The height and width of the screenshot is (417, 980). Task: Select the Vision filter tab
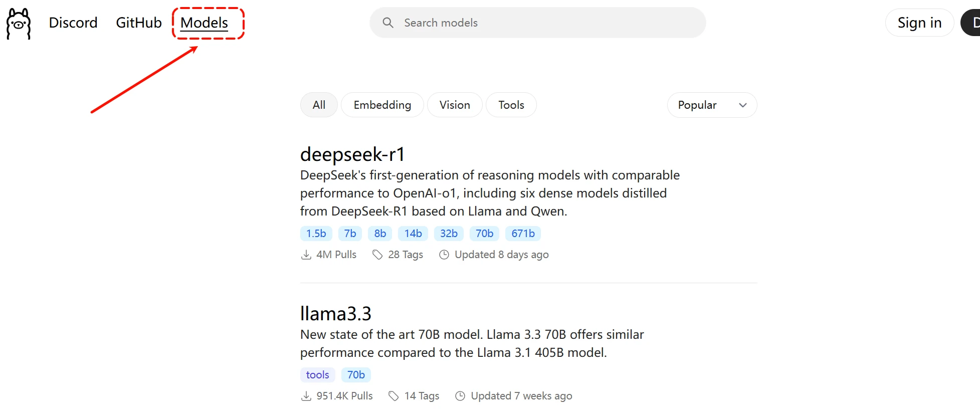coord(455,105)
